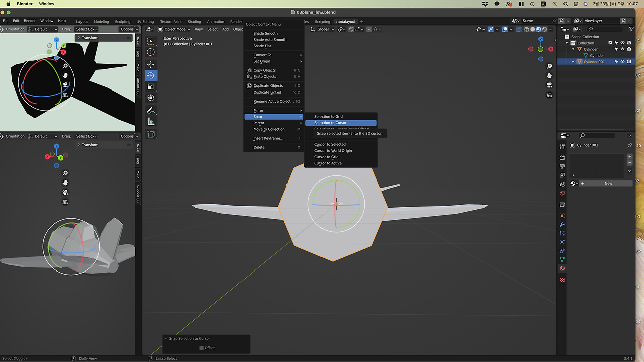
Task: Choose the Measure tool
Action: coord(151,122)
